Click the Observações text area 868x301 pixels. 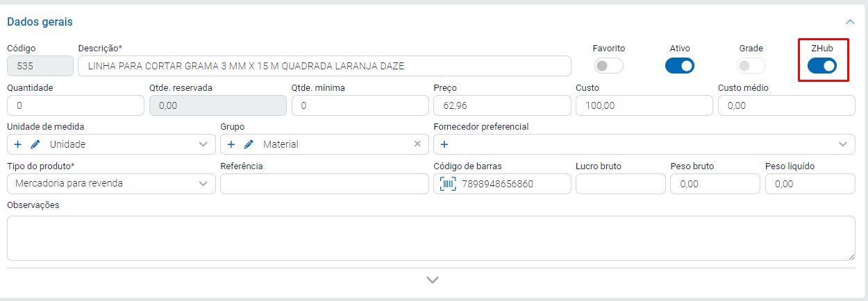coord(431,238)
